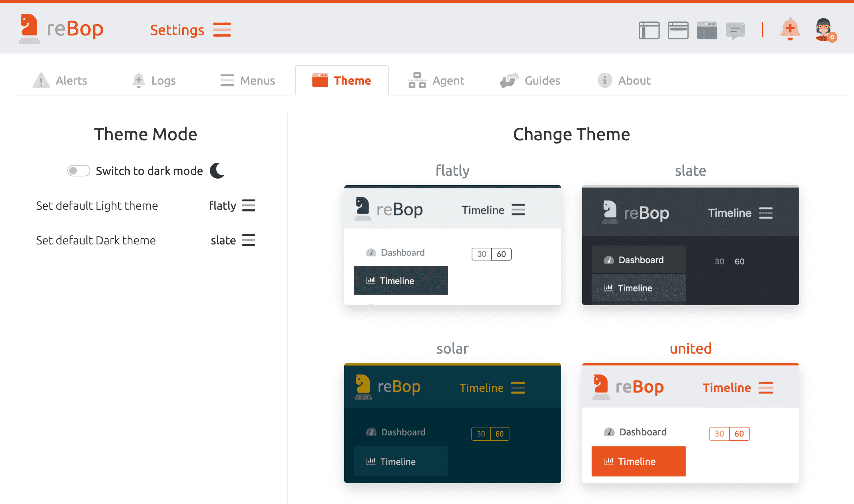Click the united theme label
Screen dimensions: 854x504
(x=690, y=349)
